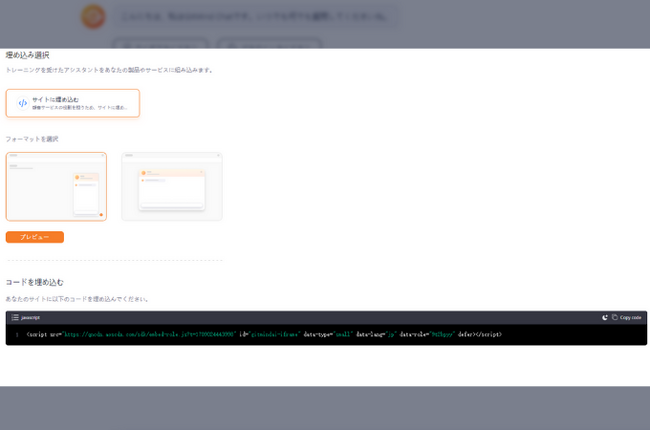Click the フォーマットを選択 label
650x431 pixels.
(32, 139)
